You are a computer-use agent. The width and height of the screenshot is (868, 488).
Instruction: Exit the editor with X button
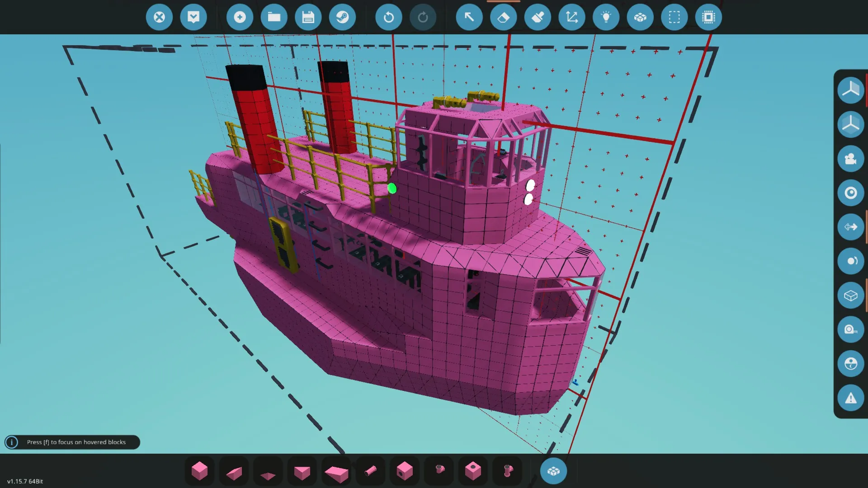(159, 17)
